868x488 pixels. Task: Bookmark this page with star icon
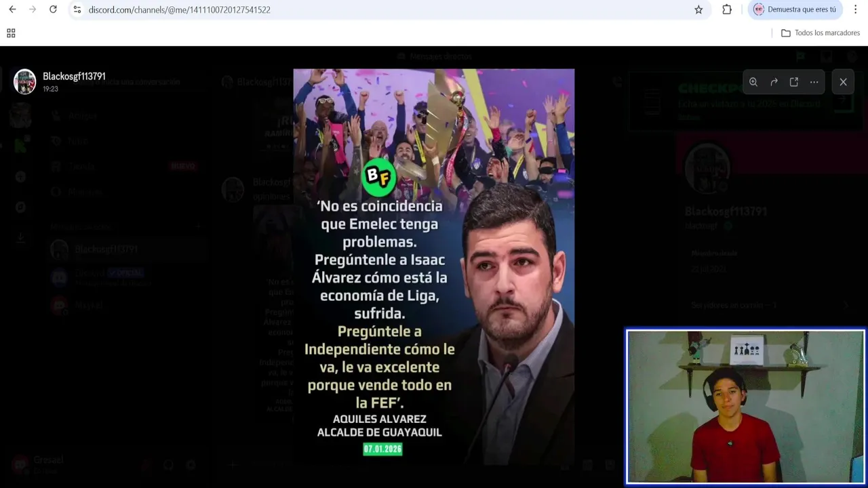coord(698,9)
